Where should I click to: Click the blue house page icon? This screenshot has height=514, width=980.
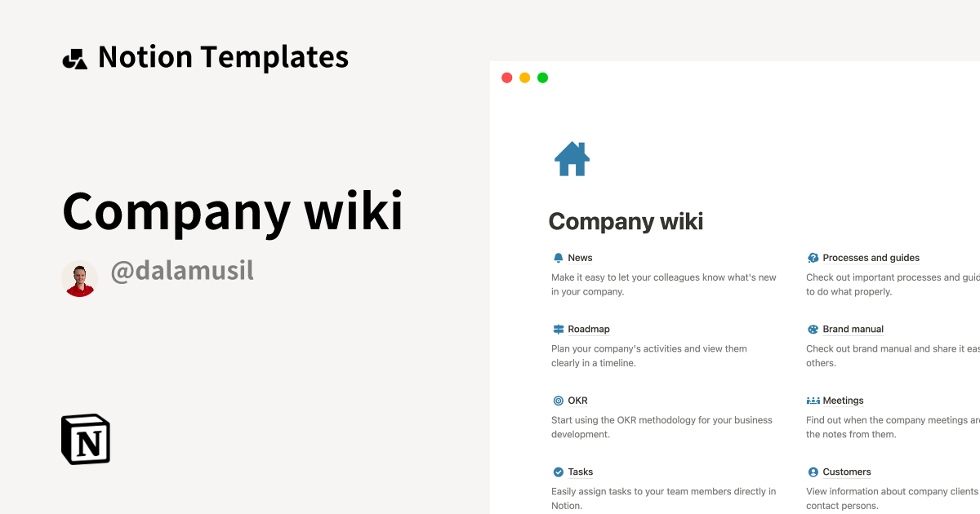coord(572,159)
